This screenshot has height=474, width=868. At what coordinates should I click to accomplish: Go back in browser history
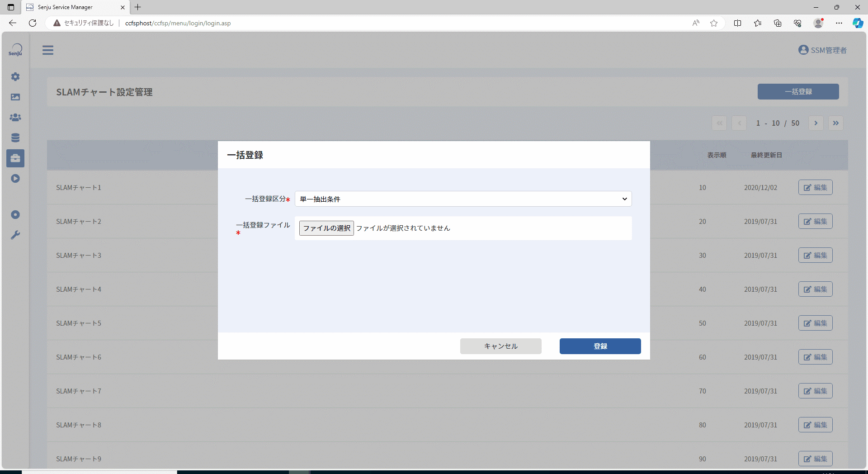coord(13,23)
